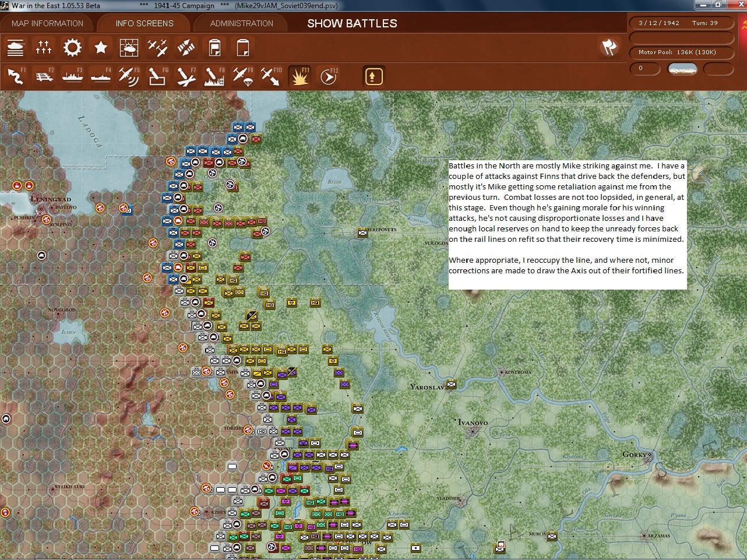Click the Ladoga lake label
Screen dimensions: 747x560
(90, 132)
